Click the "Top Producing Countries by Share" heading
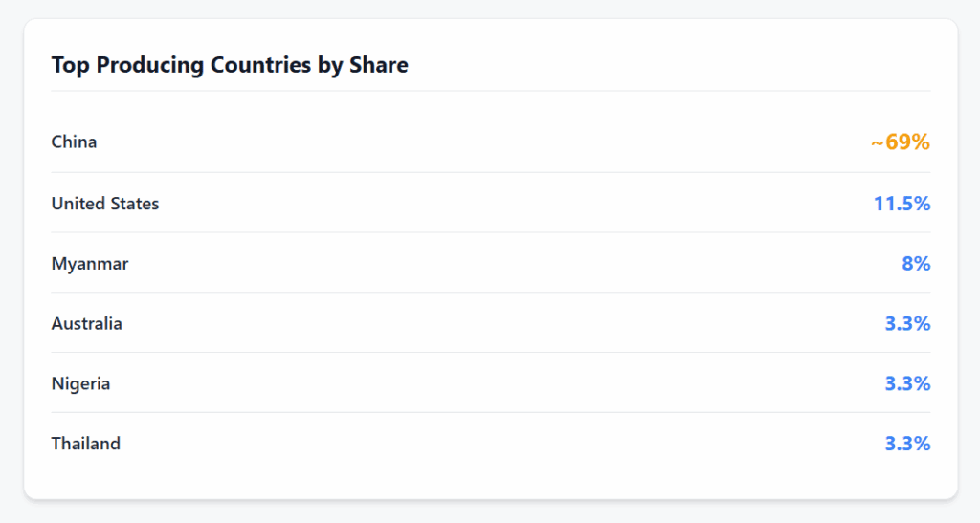980x523 pixels. (x=230, y=65)
